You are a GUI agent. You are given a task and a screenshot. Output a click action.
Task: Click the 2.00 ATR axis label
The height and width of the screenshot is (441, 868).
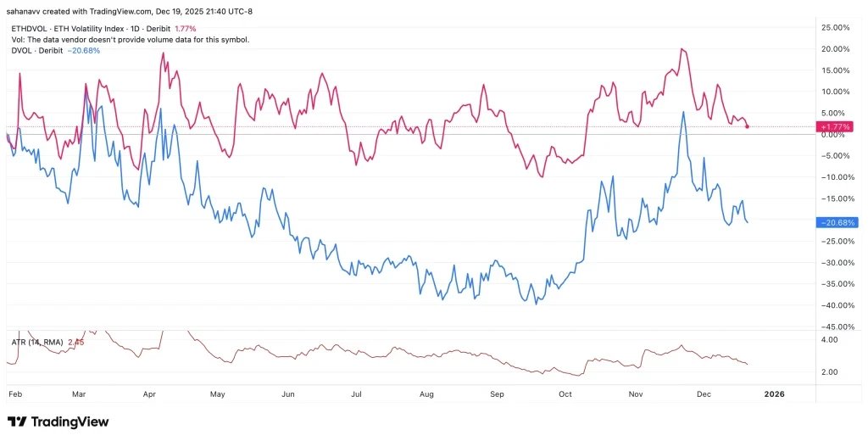tap(831, 371)
